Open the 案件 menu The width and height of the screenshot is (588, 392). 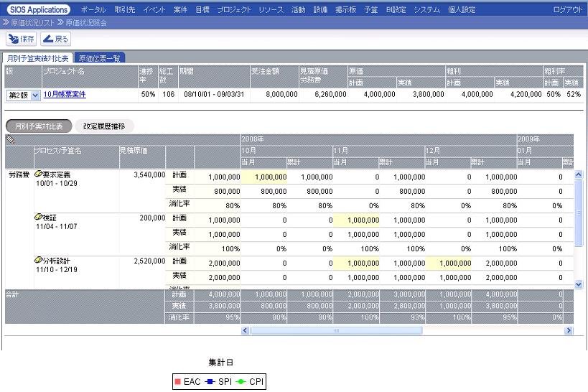pos(180,10)
